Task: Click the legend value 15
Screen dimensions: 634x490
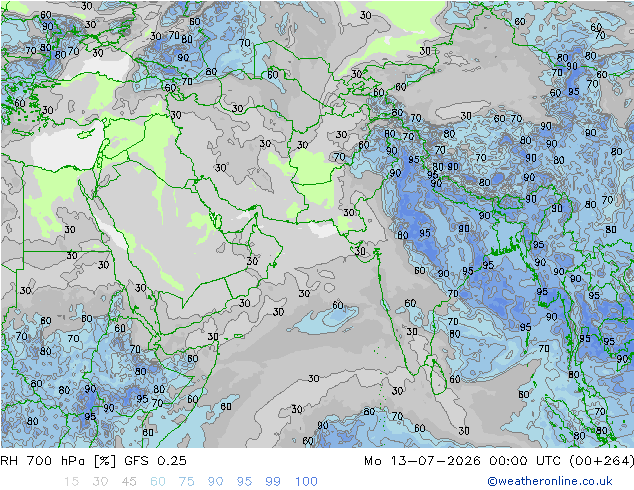Action: (71, 482)
